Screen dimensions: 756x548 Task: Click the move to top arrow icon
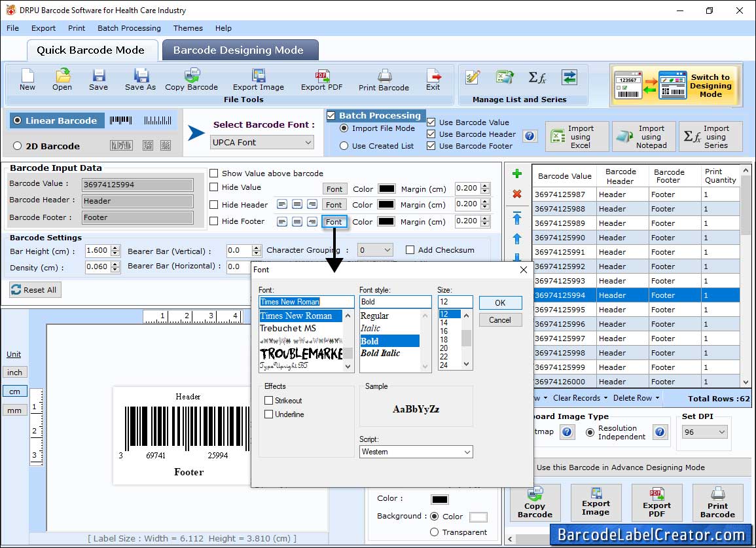coord(517,218)
